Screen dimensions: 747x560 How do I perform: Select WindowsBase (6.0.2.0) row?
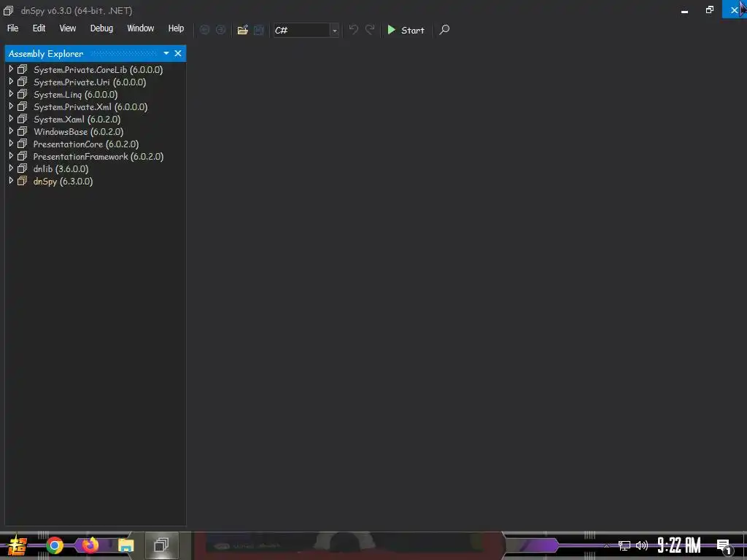click(x=78, y=132)
